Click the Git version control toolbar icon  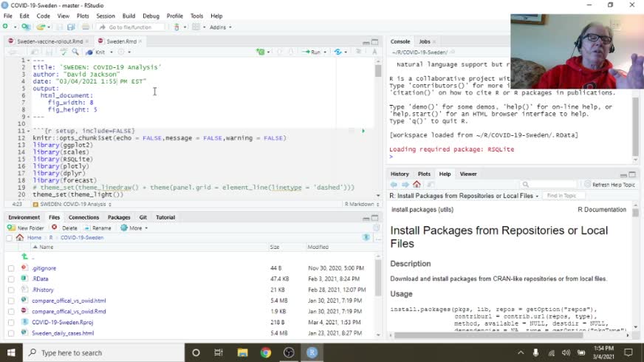point(177,27)
